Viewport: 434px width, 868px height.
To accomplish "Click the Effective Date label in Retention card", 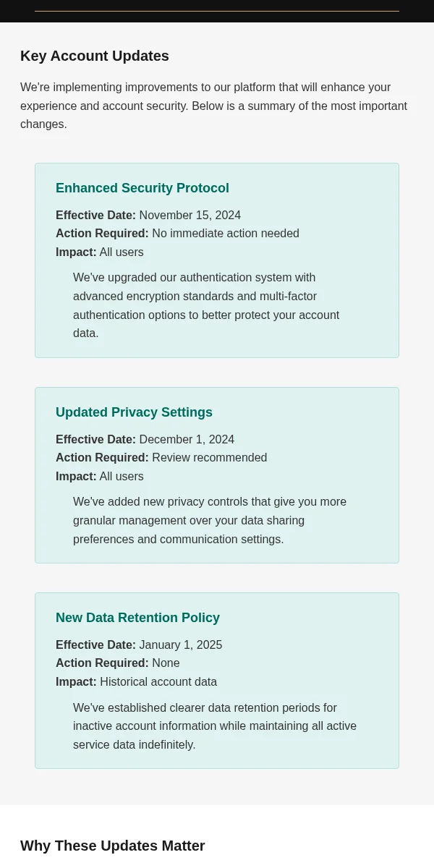I will point(95,645).
